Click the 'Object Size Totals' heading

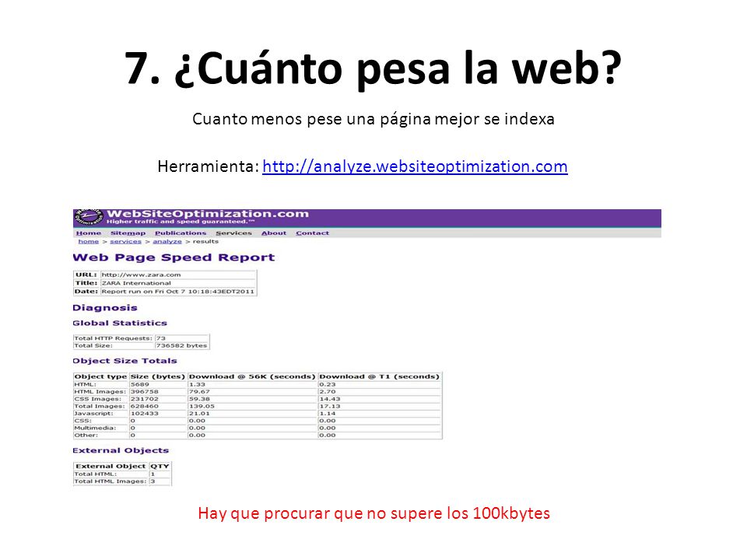coord(124,360)
